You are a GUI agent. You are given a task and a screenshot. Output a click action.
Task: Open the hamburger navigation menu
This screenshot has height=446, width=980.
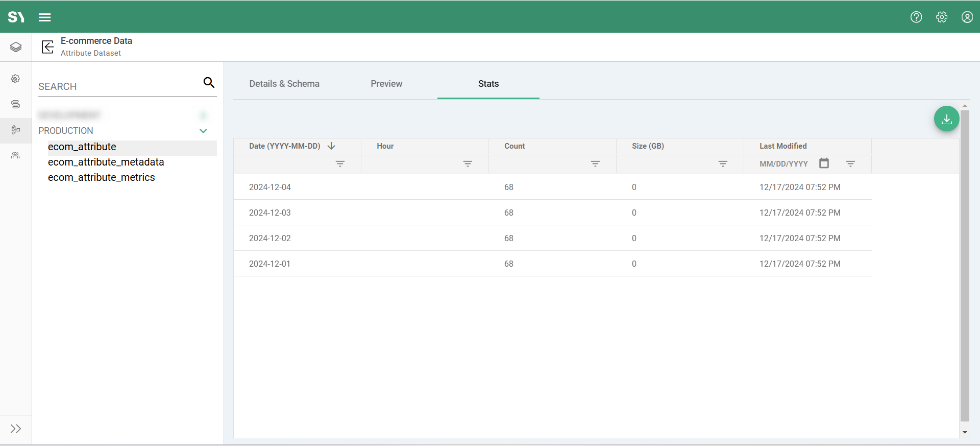click(45, 17)
